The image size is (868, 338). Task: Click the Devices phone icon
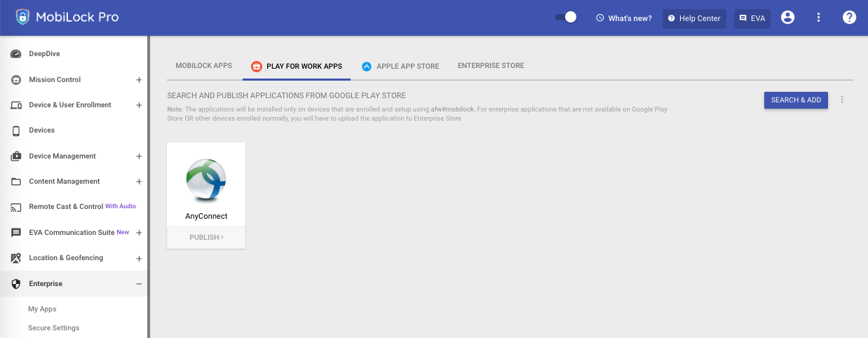[16, 130]
